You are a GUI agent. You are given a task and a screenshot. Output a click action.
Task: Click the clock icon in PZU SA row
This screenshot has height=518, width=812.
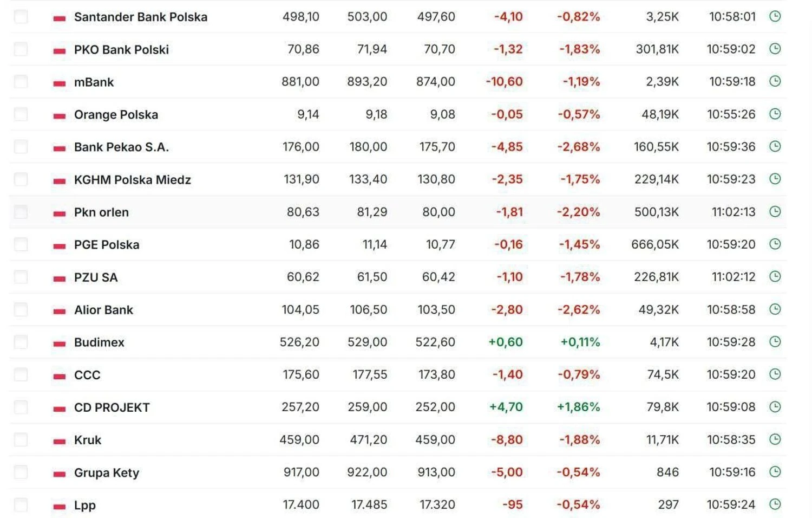775,276
